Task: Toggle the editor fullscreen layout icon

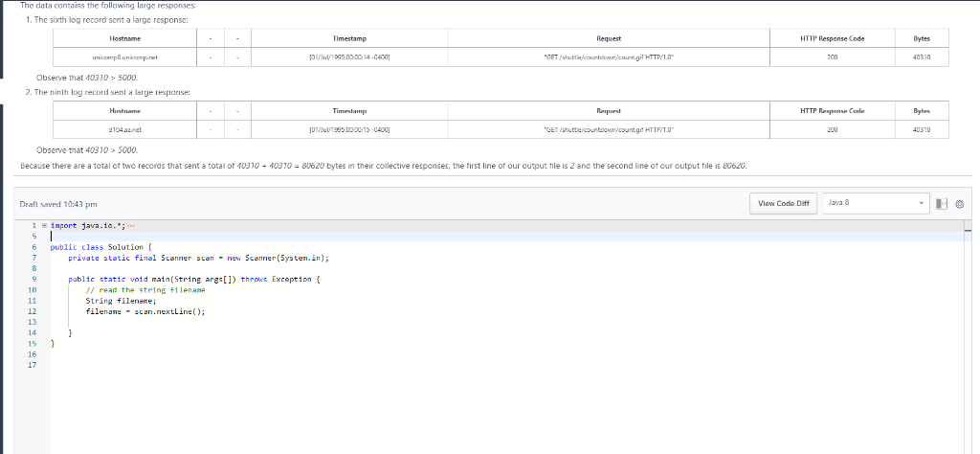Action: tap(942, 204)
